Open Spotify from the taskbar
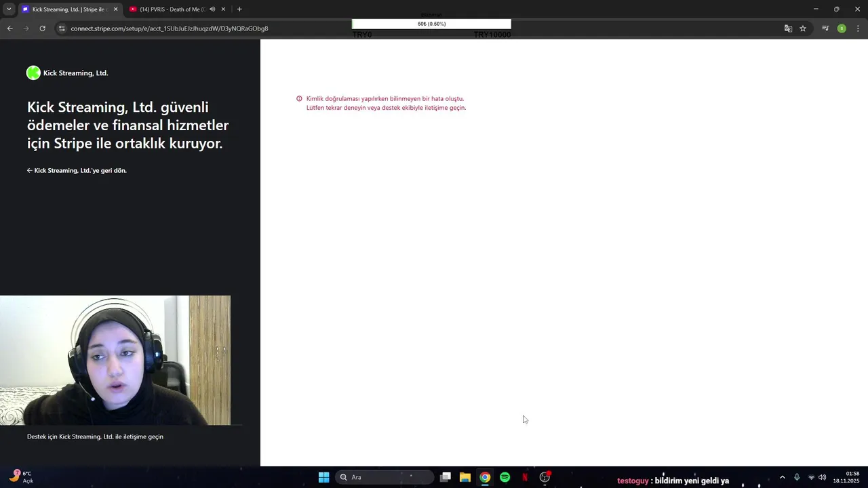 click(x=505, y=477)
